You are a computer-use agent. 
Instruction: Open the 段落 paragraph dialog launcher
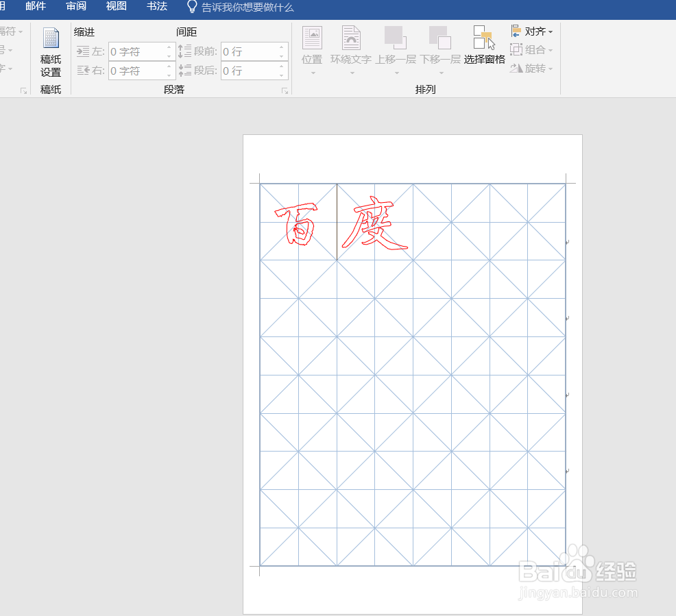pos(285,90)
